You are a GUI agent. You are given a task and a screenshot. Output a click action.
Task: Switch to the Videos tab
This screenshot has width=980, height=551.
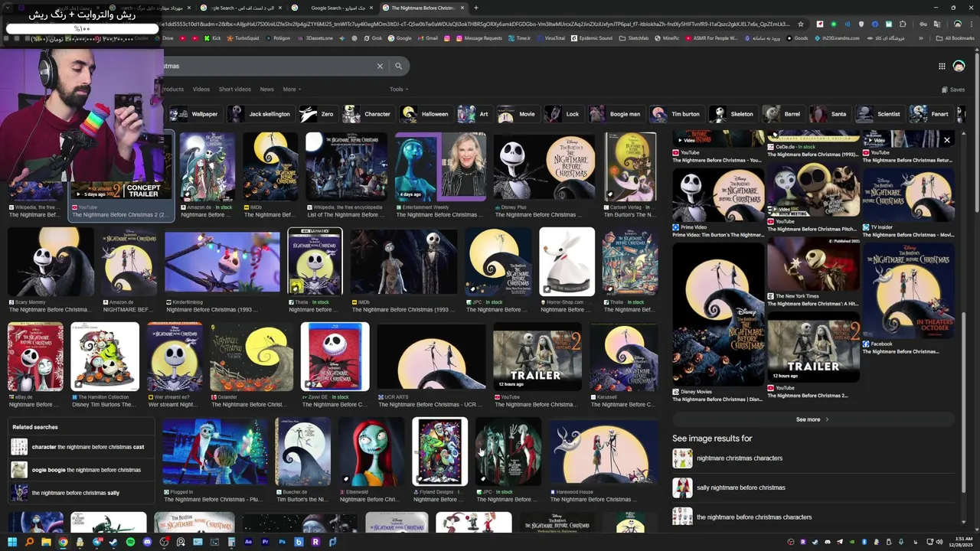201,90
